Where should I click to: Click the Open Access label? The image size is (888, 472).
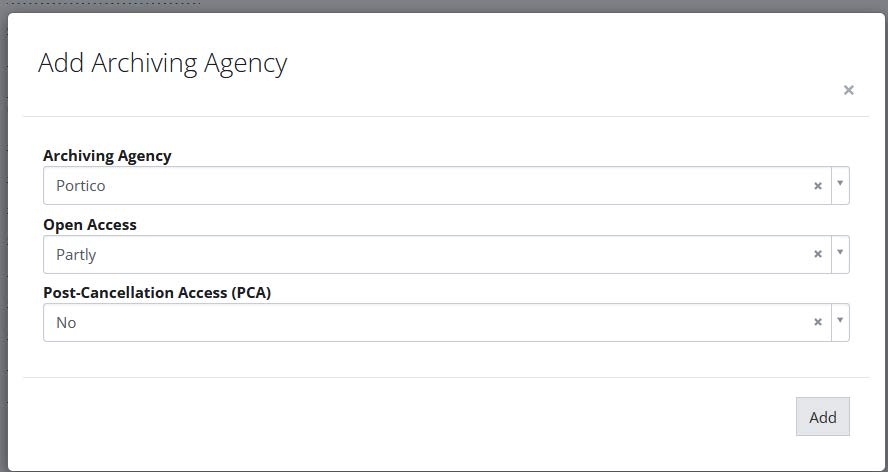coord(90,225)
